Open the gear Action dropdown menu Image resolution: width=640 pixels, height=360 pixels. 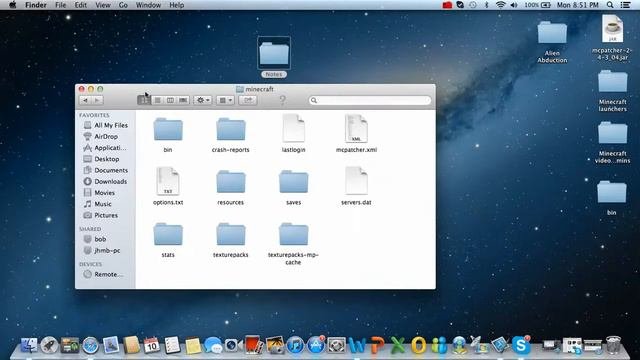(x=203, y=100)
